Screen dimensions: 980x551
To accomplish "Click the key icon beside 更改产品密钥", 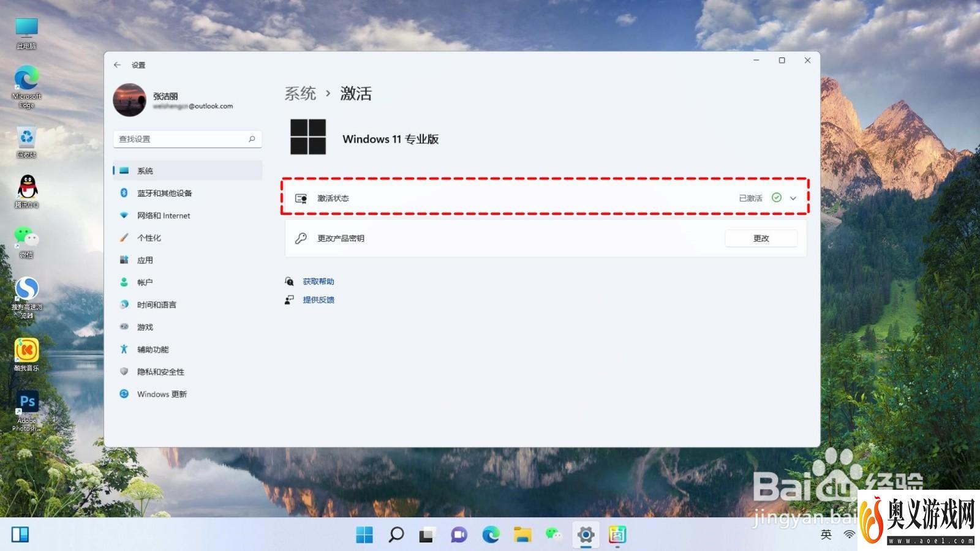I will pyautogui.click(x=301, y=239).
